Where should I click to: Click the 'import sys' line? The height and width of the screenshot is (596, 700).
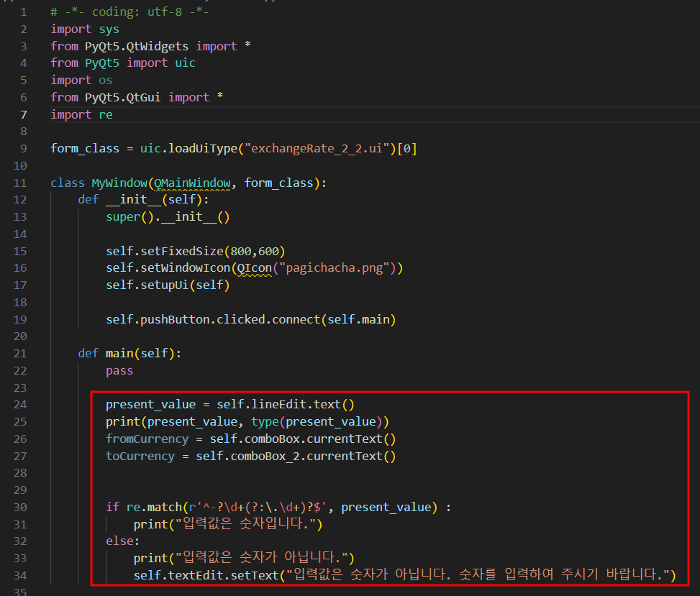click(85, 29)
